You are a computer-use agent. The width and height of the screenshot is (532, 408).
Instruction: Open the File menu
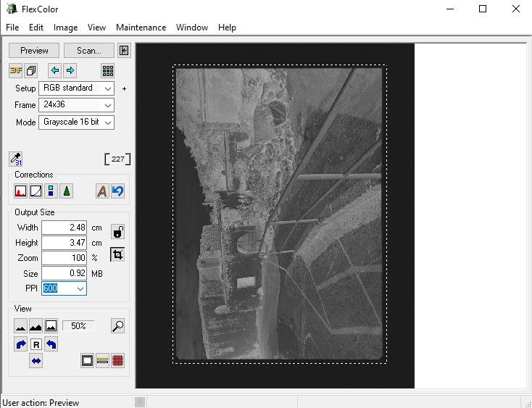tap(12, 28)
